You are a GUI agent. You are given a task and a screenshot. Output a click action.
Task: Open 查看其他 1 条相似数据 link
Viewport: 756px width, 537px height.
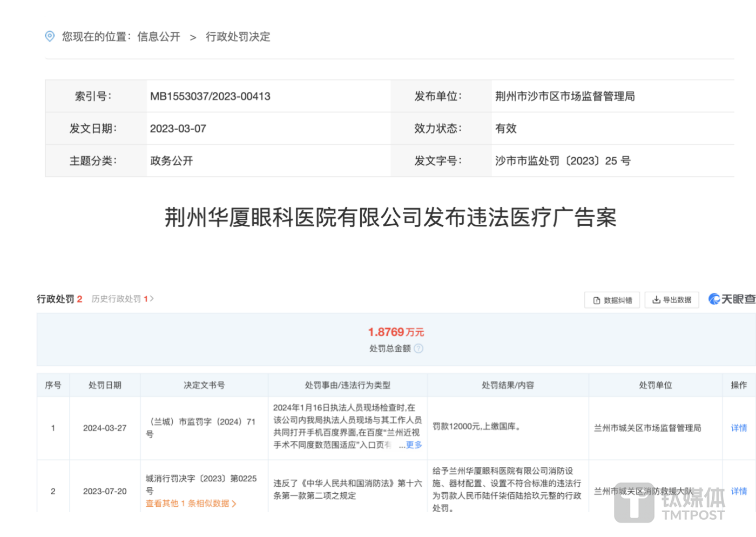tap(191, 504)
